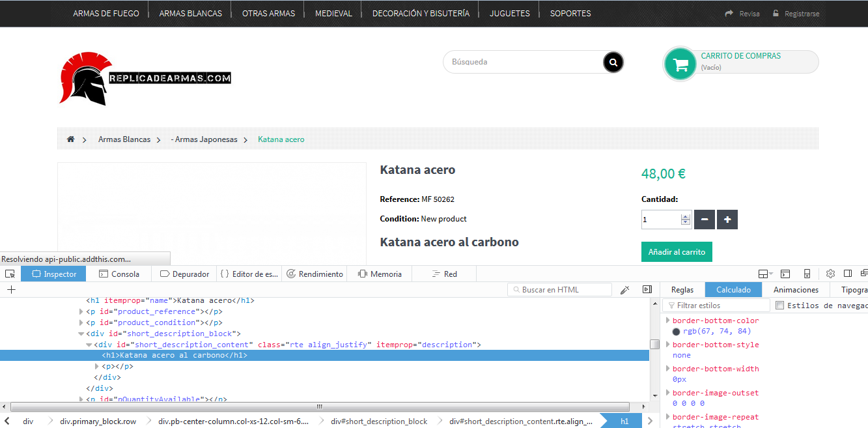Image resolution: width=868 pixels, height=428 pixels.
Task: Dock devtools to side icon
Action: coord(848,274)
